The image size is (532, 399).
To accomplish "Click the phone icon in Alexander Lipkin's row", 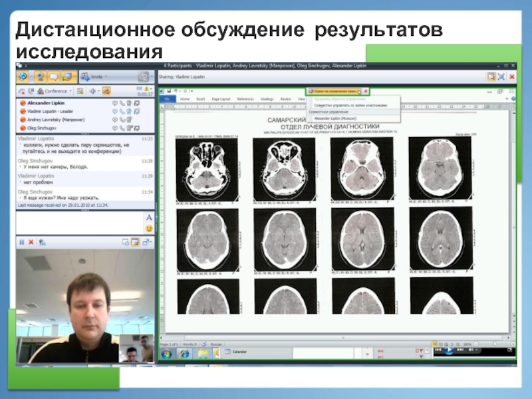I will point(122,103).
